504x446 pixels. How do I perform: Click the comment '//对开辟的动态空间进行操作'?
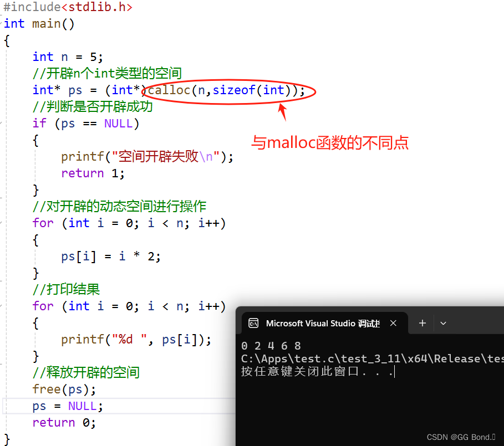point(119,207)
